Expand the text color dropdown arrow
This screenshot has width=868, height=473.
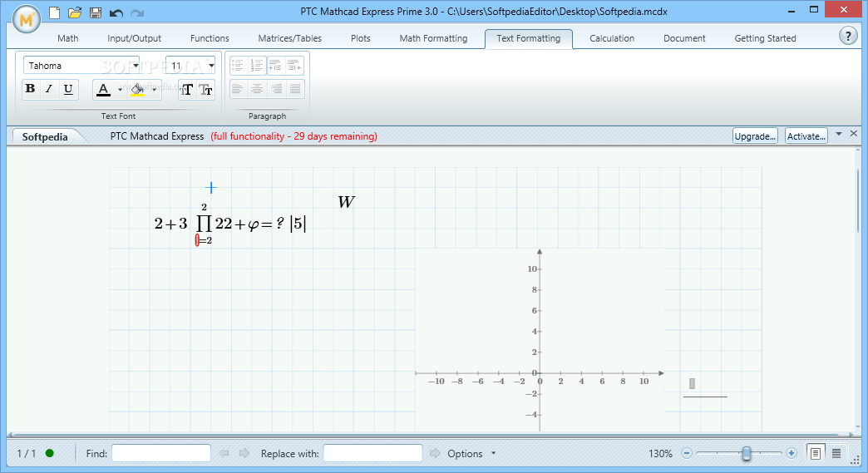(x=120, y=90)
